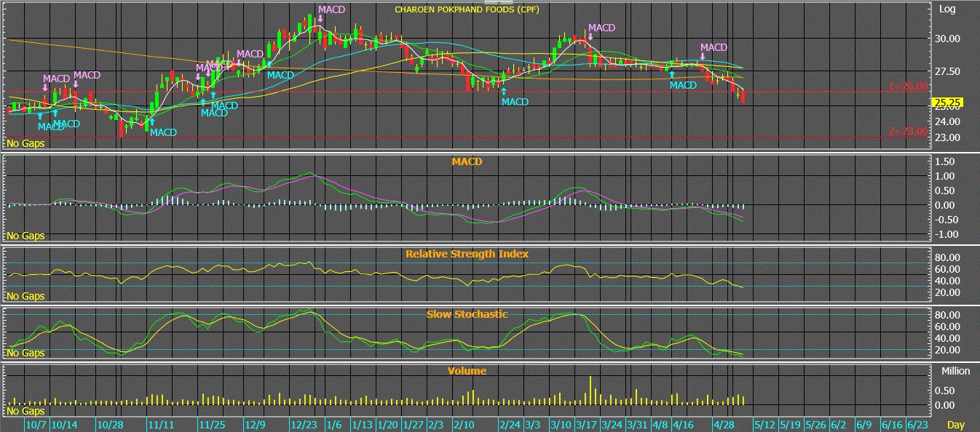The image size is (980, 432).
Task: Select the 12/23 date label
Action: (304, 425)
